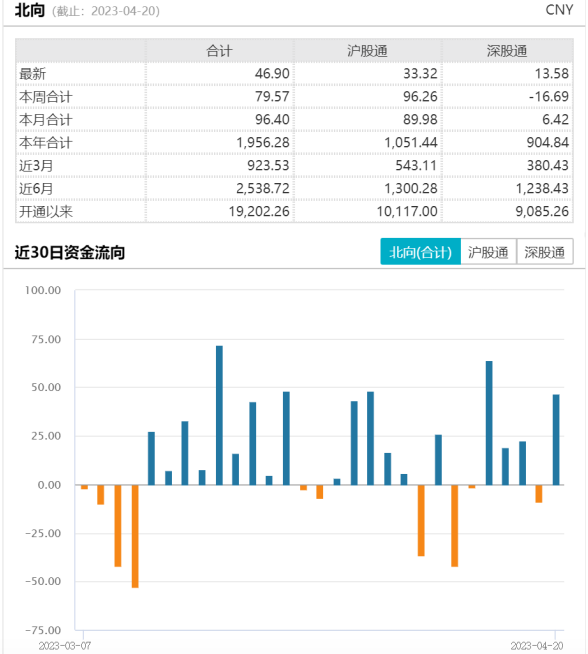Click the last blue bar for 2023-04-20
The image size is (588, 654).
tap(556, 440)
